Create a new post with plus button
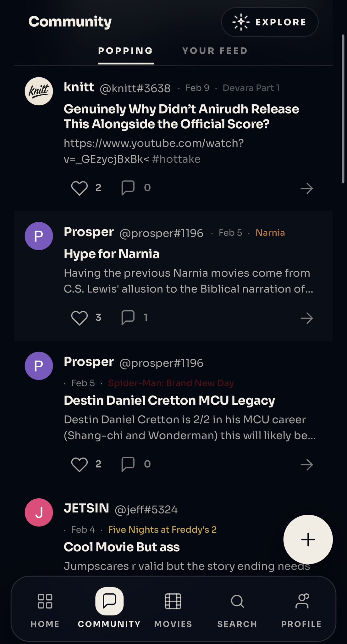Screen dimensions: 347x644 pyautogui.click(x=308, y=539)
